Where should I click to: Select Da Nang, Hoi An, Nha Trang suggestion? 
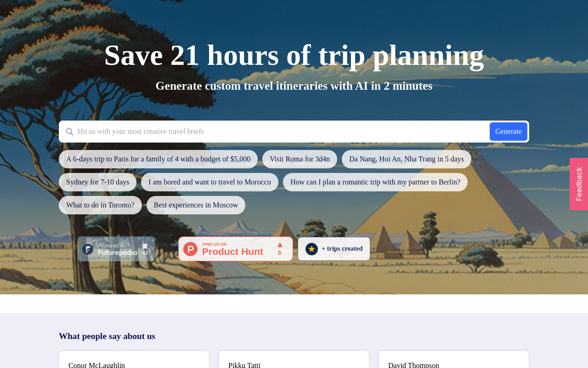click(x=407, y=159)
